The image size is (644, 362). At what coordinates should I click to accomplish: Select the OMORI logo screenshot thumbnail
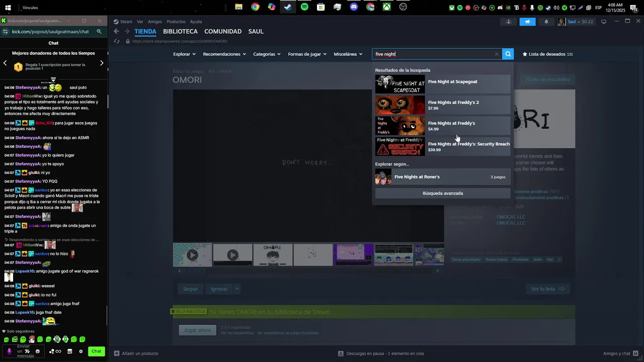(x=273, y=255)
